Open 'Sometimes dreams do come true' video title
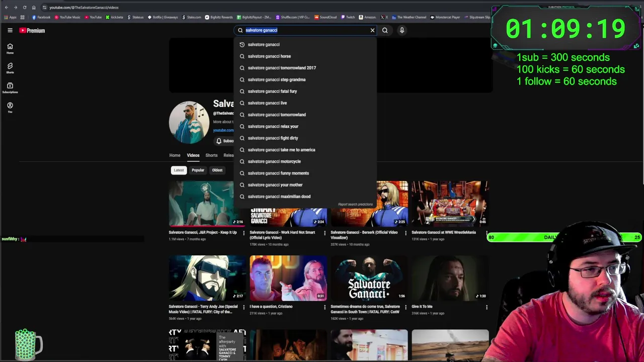644x362 pixels. (x=365, y=309)
